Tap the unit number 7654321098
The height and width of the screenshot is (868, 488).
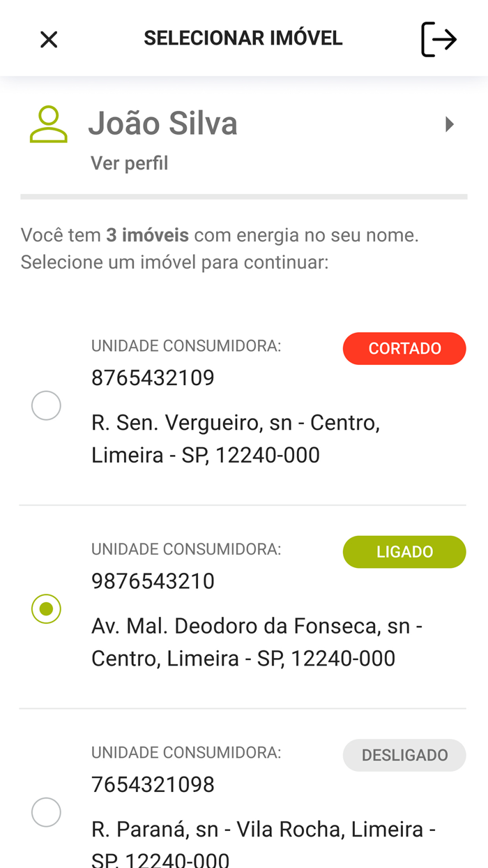tap(153, 784)
